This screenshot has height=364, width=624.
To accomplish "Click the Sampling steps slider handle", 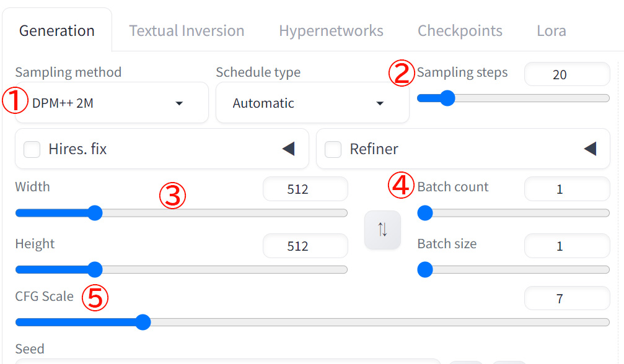I will [446, 98].
